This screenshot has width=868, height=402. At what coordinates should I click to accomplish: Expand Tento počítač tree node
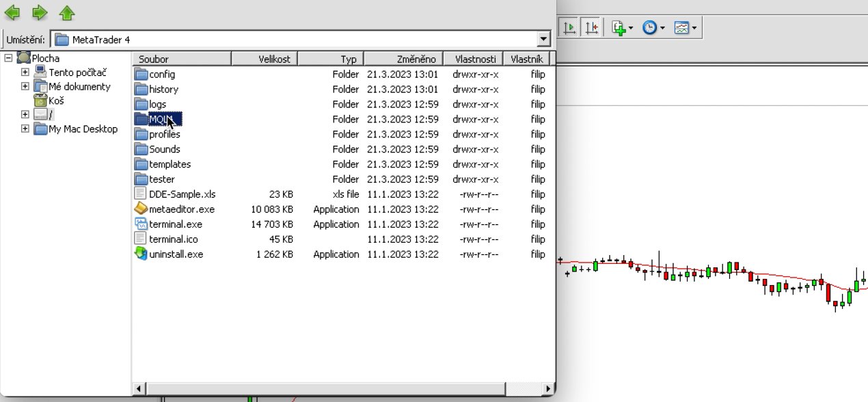[25, 72]
